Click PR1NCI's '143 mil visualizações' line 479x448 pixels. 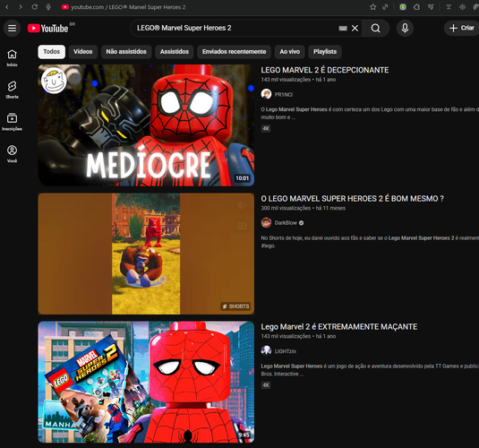[x=298, y=80]
